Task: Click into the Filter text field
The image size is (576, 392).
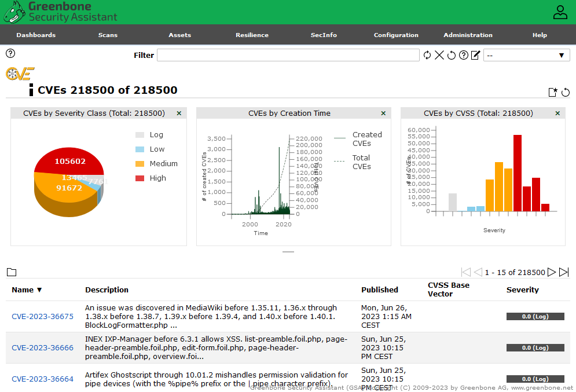Action: pos(288,55)
